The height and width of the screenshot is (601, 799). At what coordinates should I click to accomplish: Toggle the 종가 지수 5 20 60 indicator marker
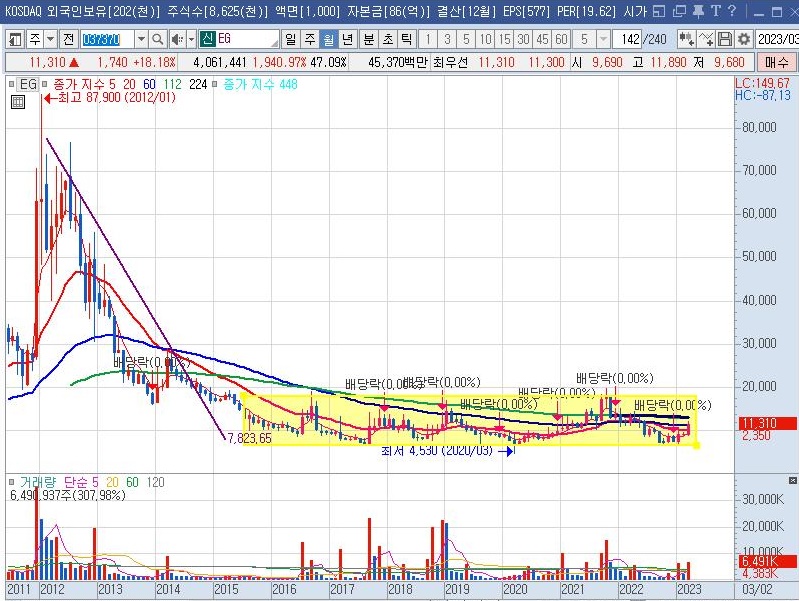coord(45,84)
